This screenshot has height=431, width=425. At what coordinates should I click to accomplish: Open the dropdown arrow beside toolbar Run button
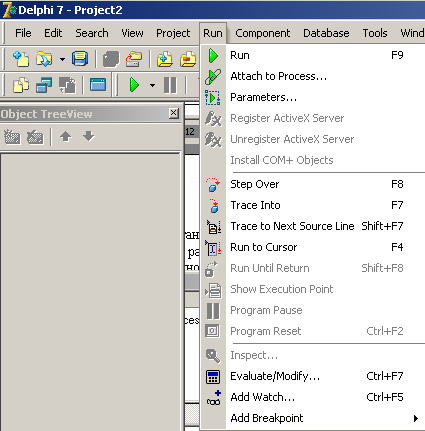tap(152, 85)
